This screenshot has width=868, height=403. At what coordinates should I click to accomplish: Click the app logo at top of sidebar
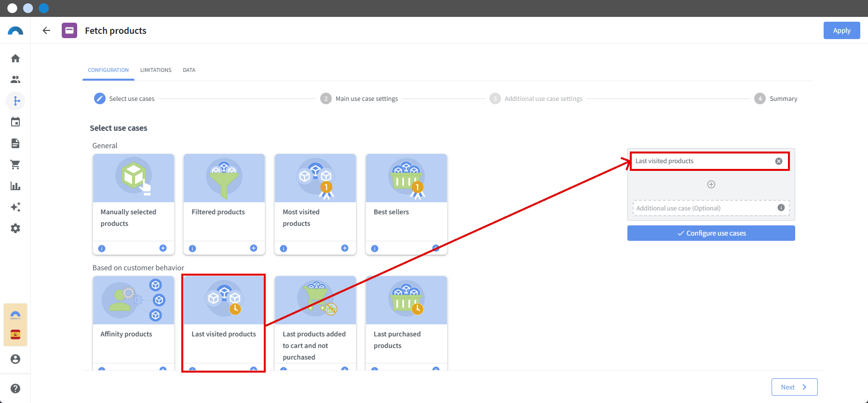point(15,31)
